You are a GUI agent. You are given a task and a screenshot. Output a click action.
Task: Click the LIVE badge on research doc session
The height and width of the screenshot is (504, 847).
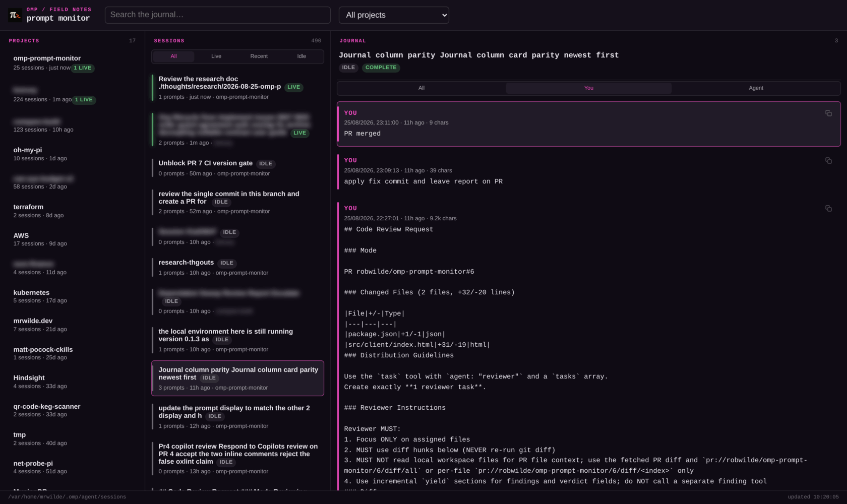(x=293, y=87)
